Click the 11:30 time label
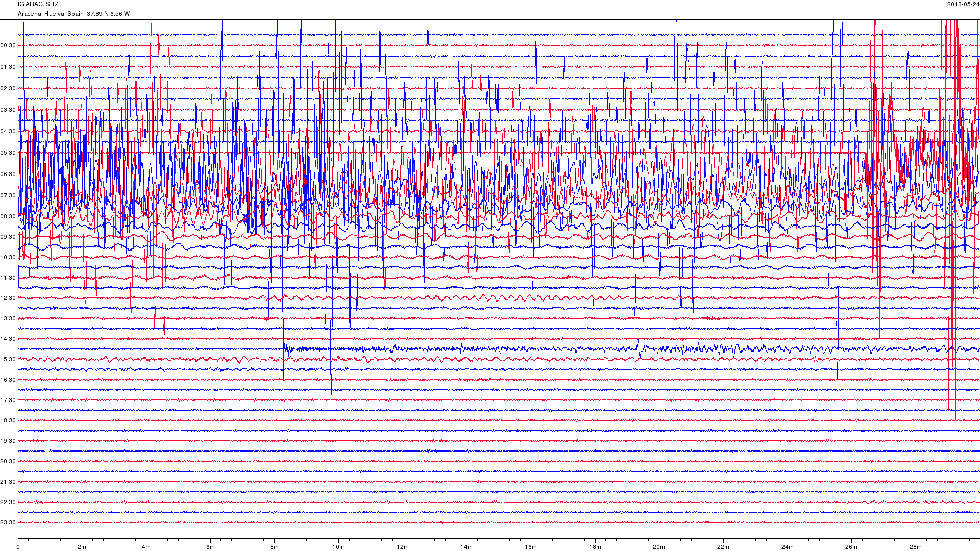The height and width of the screenshot is (551, 980). (8, 278)
